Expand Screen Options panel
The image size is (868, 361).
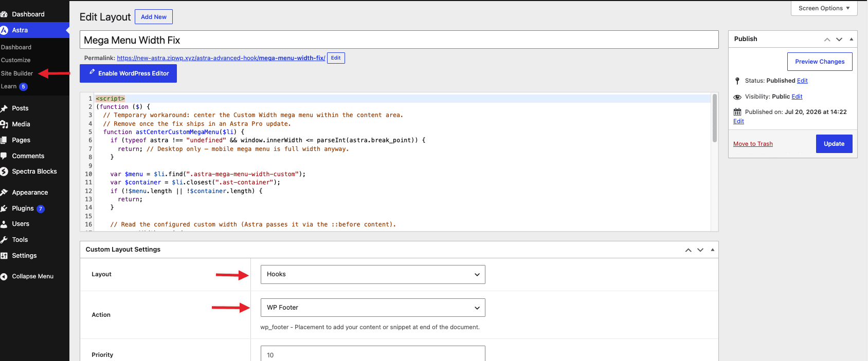coord(824,8)
